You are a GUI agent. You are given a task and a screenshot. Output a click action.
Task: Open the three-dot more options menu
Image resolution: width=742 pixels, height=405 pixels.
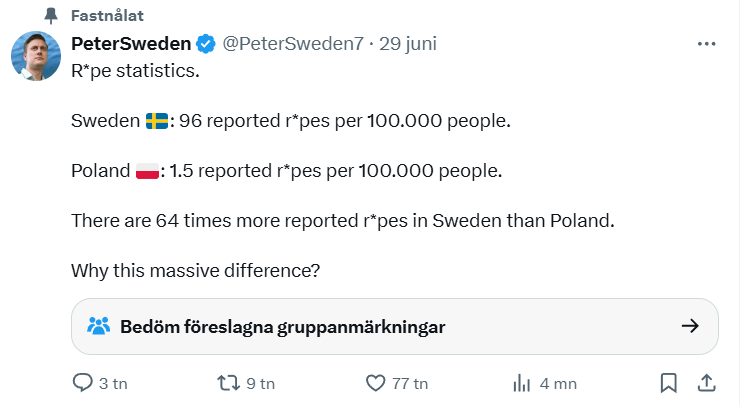tap(706, 44)
